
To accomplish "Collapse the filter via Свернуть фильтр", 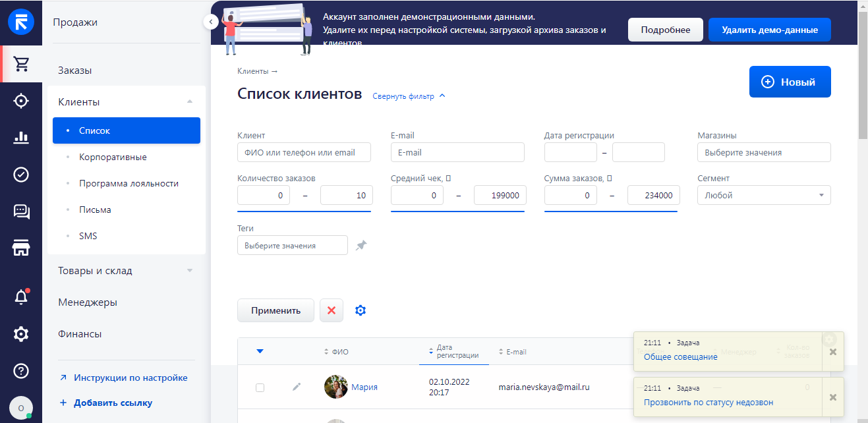I will click(409, 96).
